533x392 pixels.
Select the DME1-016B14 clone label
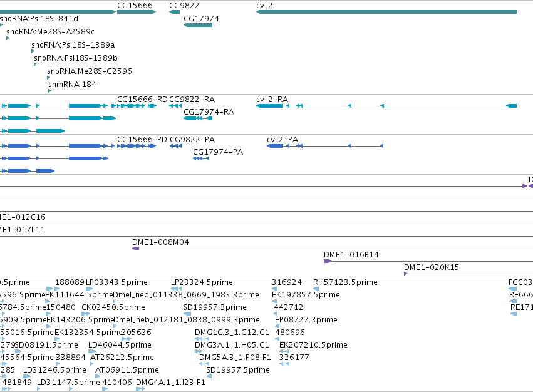[351, 255]
